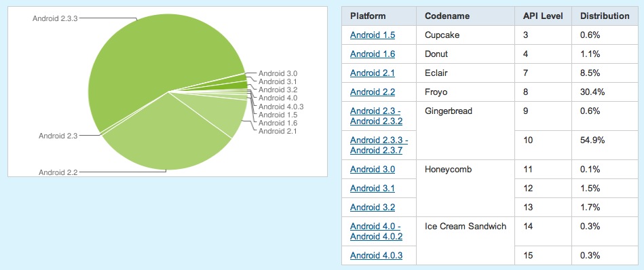This screenshot has height=270, width=644.
Task: Open the Android 3.1 platform link
Action: [x=373, y=189]
